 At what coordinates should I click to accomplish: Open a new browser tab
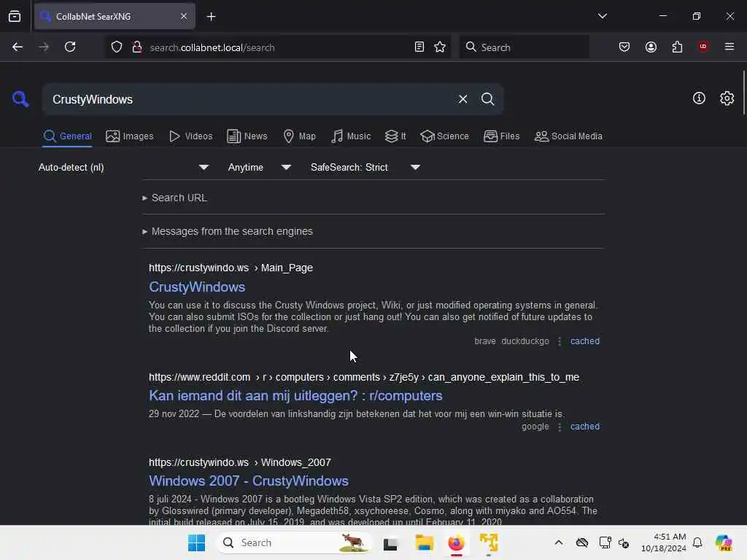211,17
